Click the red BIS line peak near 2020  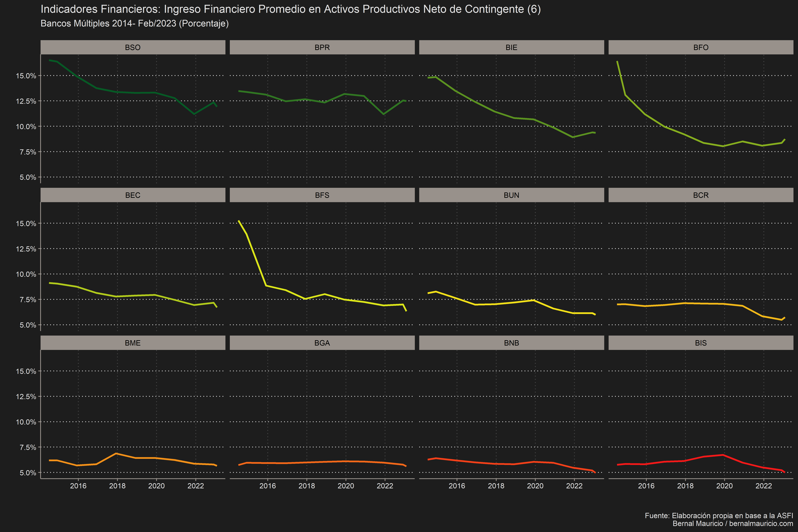coord(723,455)
